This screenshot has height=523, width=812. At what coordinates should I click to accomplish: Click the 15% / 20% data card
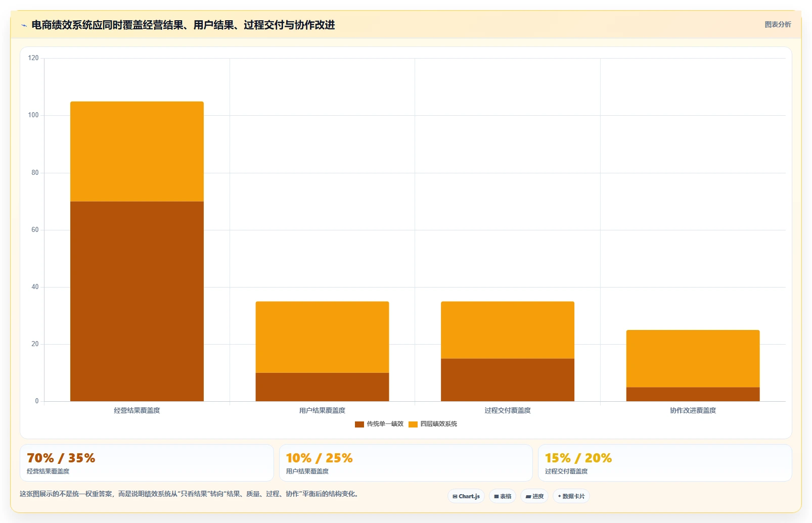(x=665, y=463)
